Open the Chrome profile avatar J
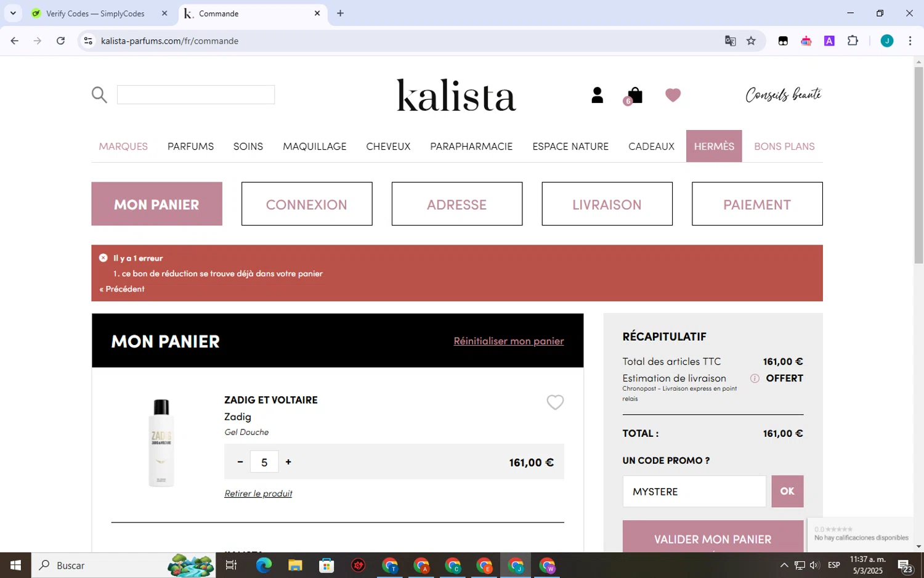The height and width of the screenshot is (578, 924). click(x=887, y=41)
